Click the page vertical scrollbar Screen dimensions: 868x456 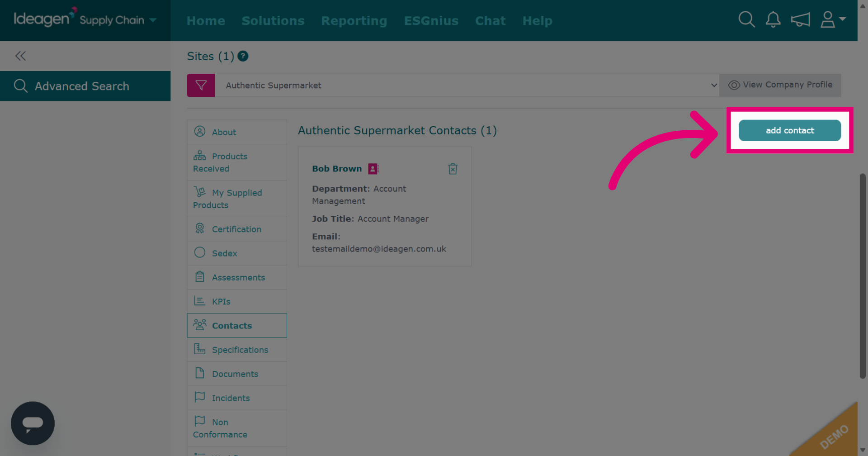(x=863, y=275)
